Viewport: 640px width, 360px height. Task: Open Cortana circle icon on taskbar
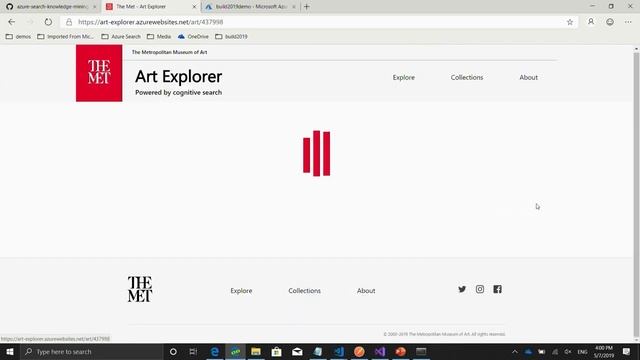click(173, 351)
